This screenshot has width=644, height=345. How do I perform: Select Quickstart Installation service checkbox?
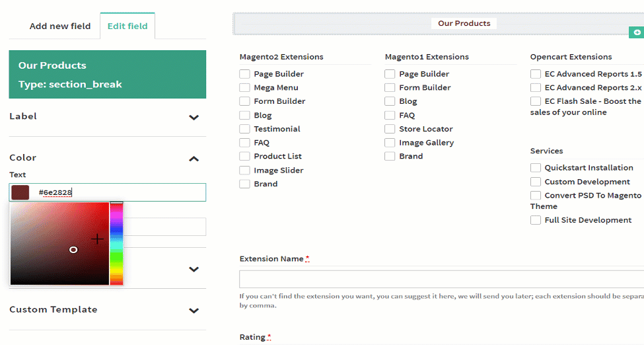536,168
